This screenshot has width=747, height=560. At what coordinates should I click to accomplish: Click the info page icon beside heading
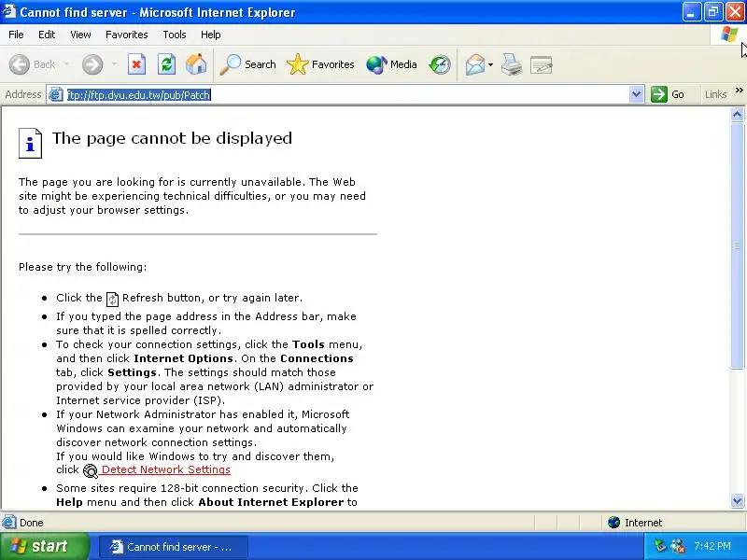[30, 143]
